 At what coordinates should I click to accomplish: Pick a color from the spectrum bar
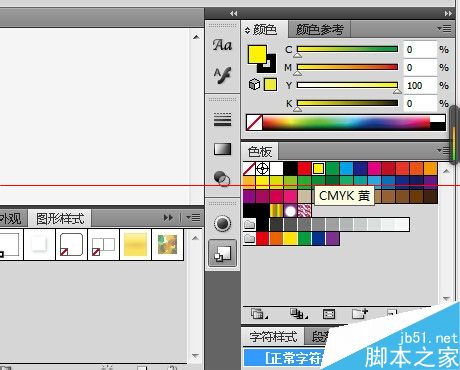coord(346,122)
